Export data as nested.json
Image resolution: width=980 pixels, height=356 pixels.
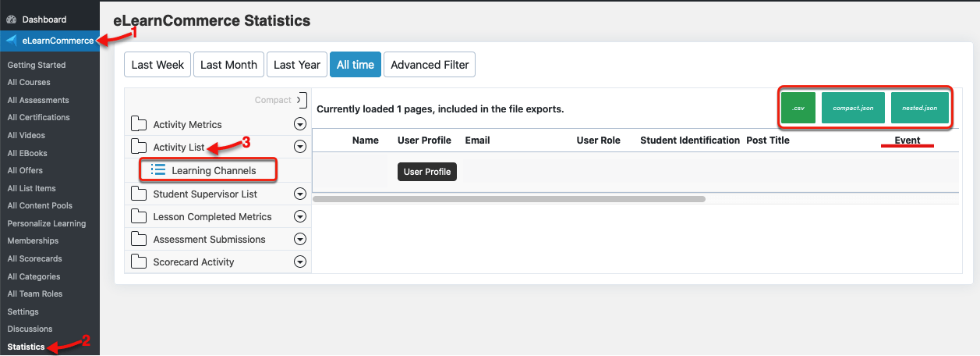point(920,108)
